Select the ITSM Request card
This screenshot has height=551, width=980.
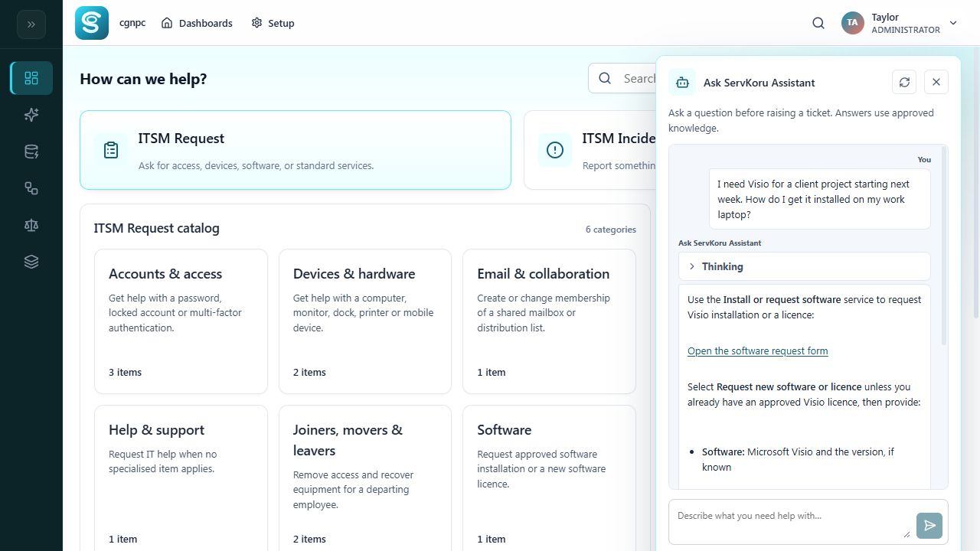point(296,150)
